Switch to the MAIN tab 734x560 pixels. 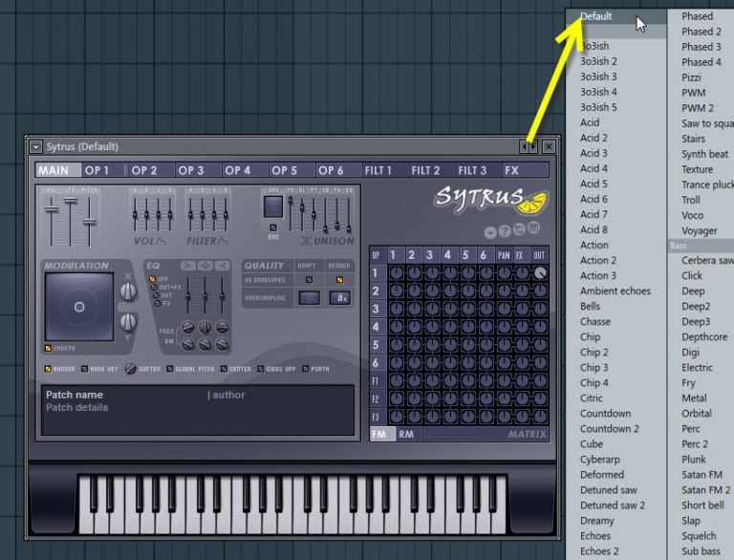(58, 170)
